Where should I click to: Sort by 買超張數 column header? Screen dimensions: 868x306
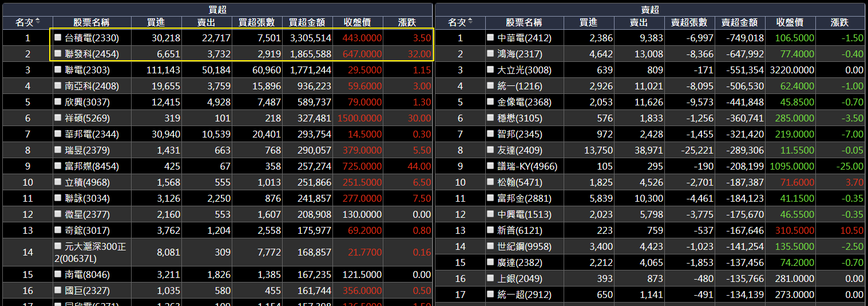[257, 22]
